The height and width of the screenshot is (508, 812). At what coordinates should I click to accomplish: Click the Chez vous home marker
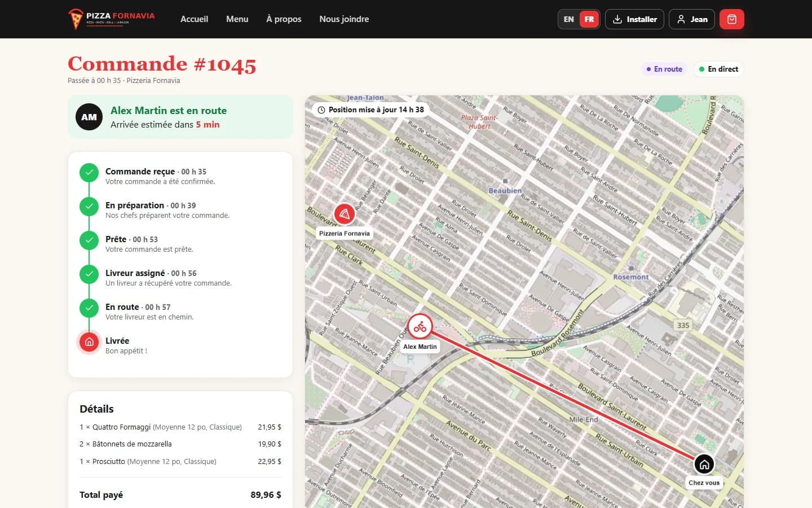click(704, 465)
